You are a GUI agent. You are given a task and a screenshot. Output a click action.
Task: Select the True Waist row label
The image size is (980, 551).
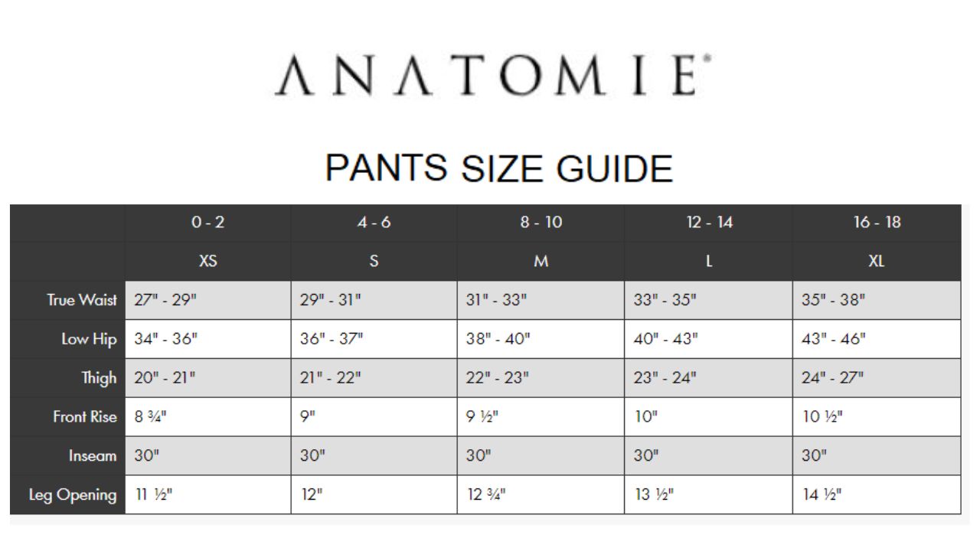point(81,300)
